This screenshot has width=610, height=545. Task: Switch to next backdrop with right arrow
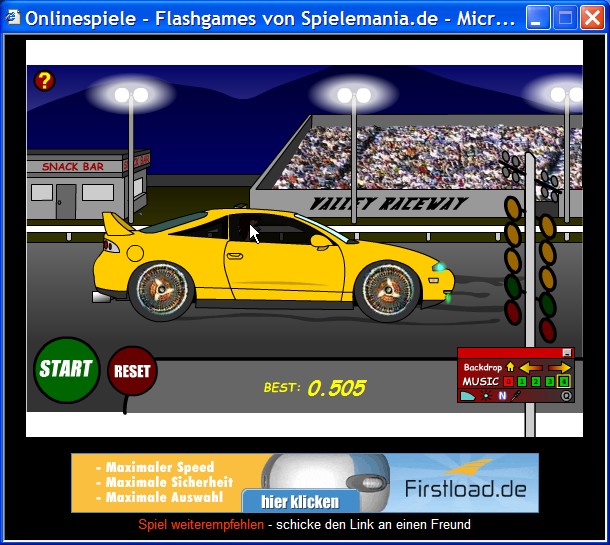(560, 367)
